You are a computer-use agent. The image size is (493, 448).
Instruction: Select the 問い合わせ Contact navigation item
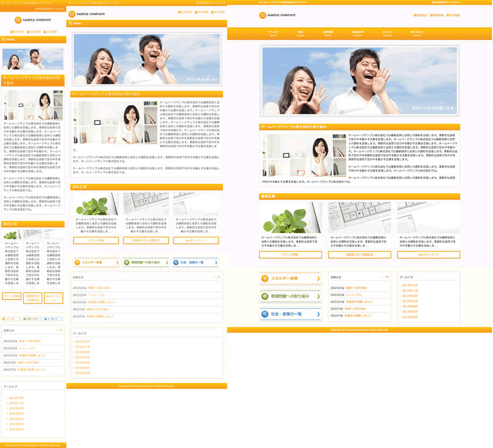pyautogui.click(x=417, y=34)
